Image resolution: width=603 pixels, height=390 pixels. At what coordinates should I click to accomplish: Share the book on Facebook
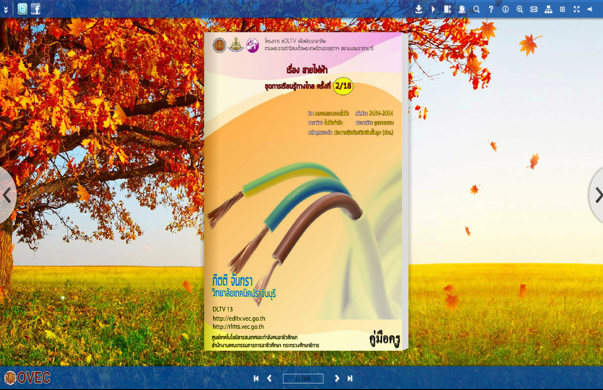pos(35,8)
